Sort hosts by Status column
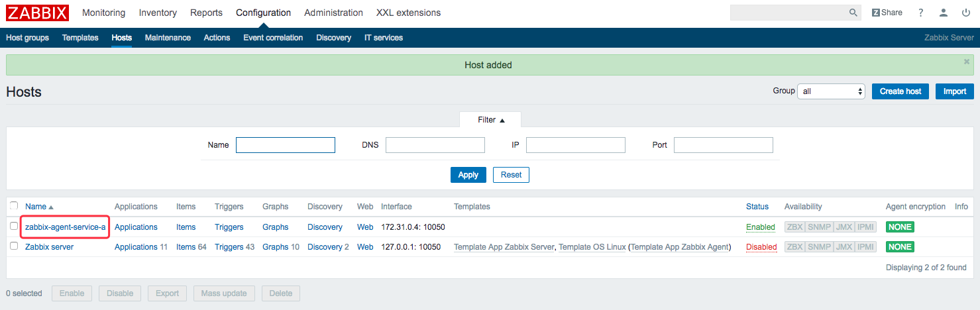 click(x=757, y=207)
